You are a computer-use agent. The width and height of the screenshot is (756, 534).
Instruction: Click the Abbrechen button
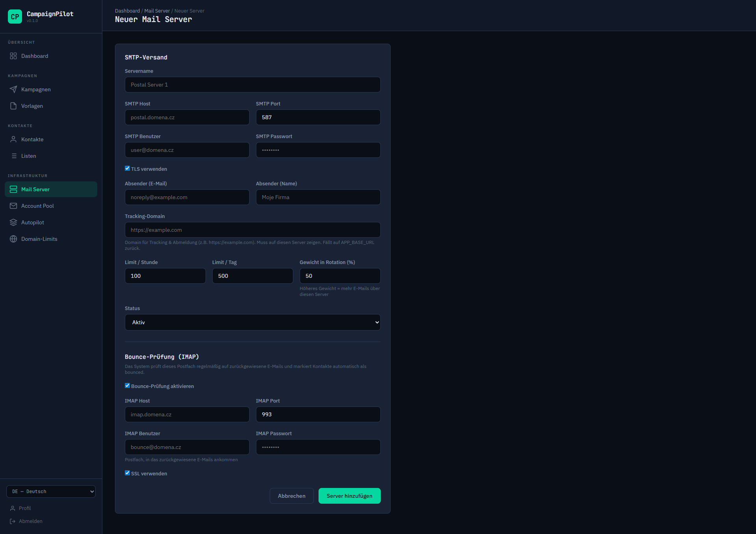(292, 496)
